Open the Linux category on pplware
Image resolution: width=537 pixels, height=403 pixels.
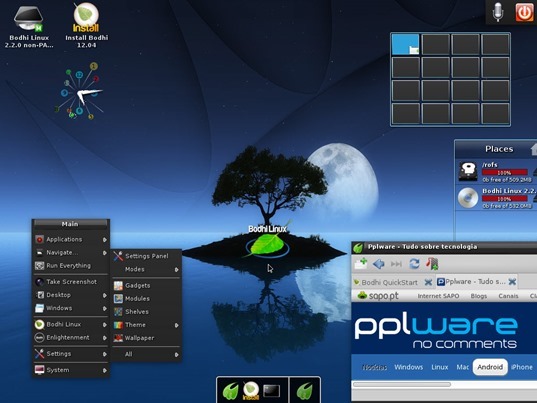click(440, 367)
